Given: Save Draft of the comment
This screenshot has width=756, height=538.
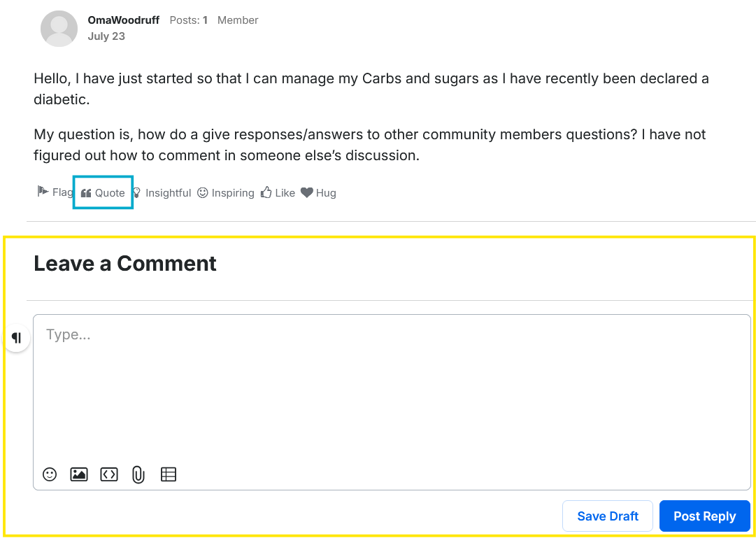Looking at the screenshot, I should 608,516.
